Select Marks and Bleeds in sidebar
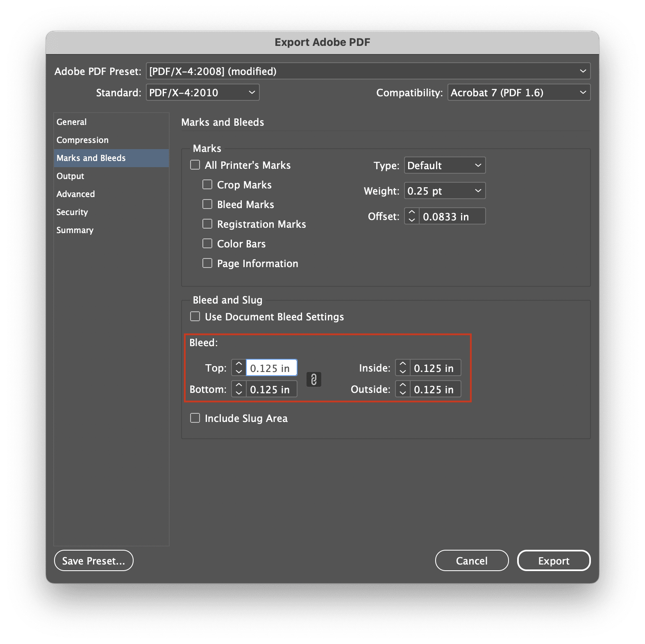 (111, 158)
